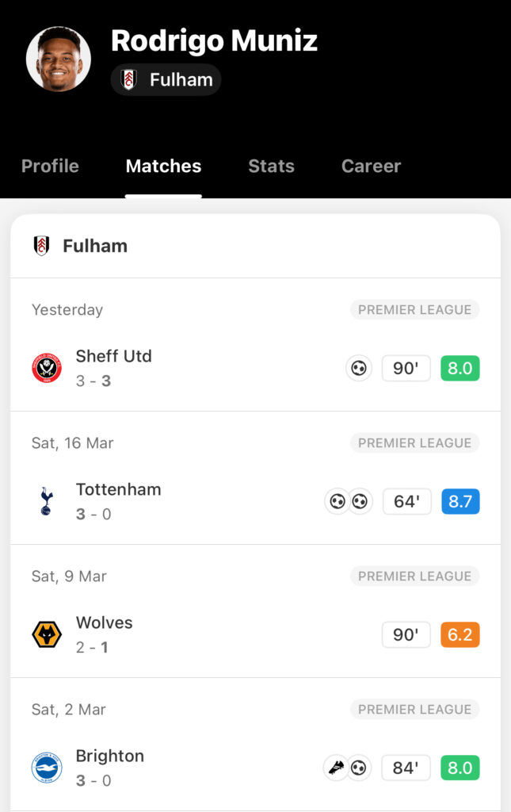The height and width of the screenshot is (812, 511).
Task: Click the goal icon in Sheff Utd match
Action: click(358, 368)
